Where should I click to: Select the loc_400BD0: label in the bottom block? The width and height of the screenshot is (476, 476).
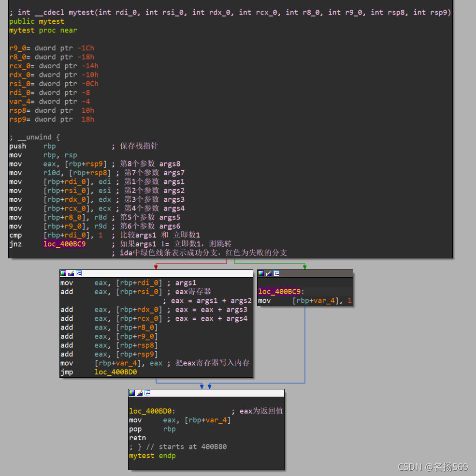tap(152, 411)
